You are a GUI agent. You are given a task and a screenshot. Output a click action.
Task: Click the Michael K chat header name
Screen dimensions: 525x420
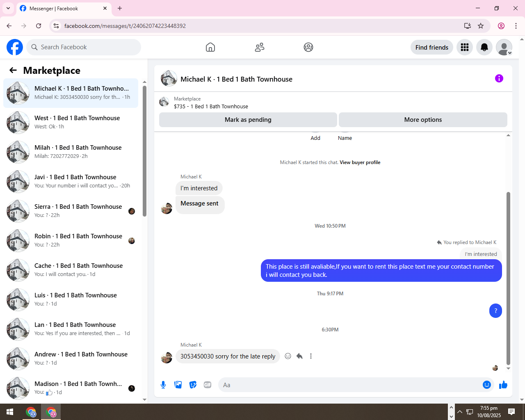coord(236,79)
